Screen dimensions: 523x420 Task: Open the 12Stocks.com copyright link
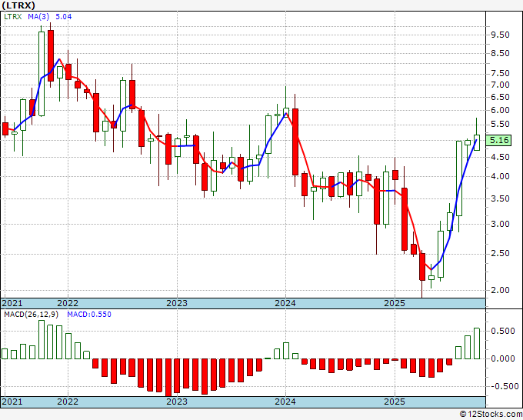coord(491,415)
